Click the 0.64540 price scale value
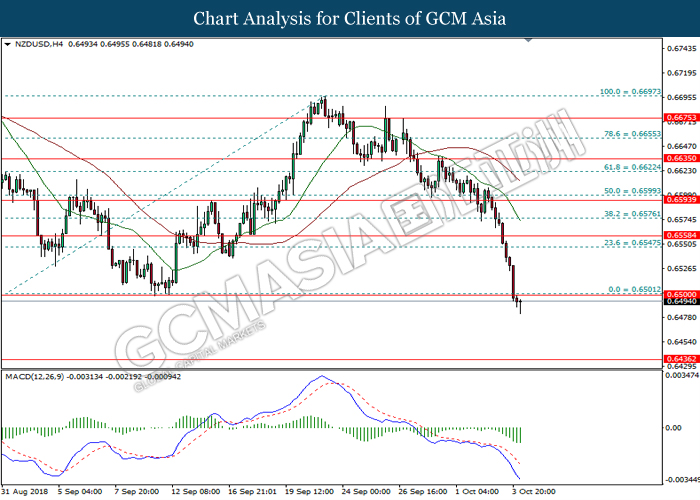This screenshot has width=700, height=500. tap(681, 342)
